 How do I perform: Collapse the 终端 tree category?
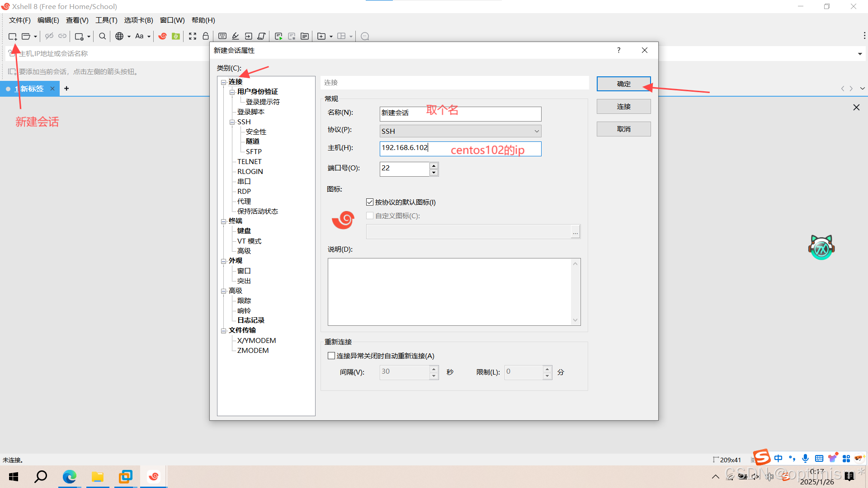(223, 221)
